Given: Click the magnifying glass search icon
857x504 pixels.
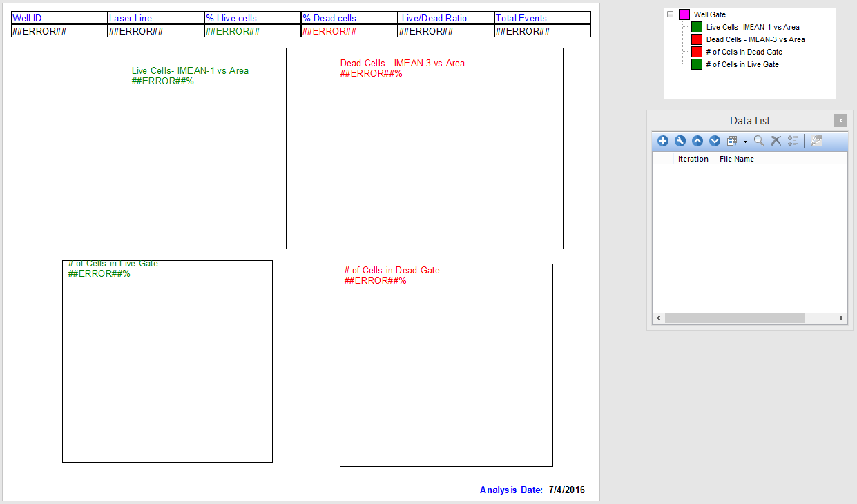Looking at the screenshot, I should pyautogui.click(x=759, y=141).
